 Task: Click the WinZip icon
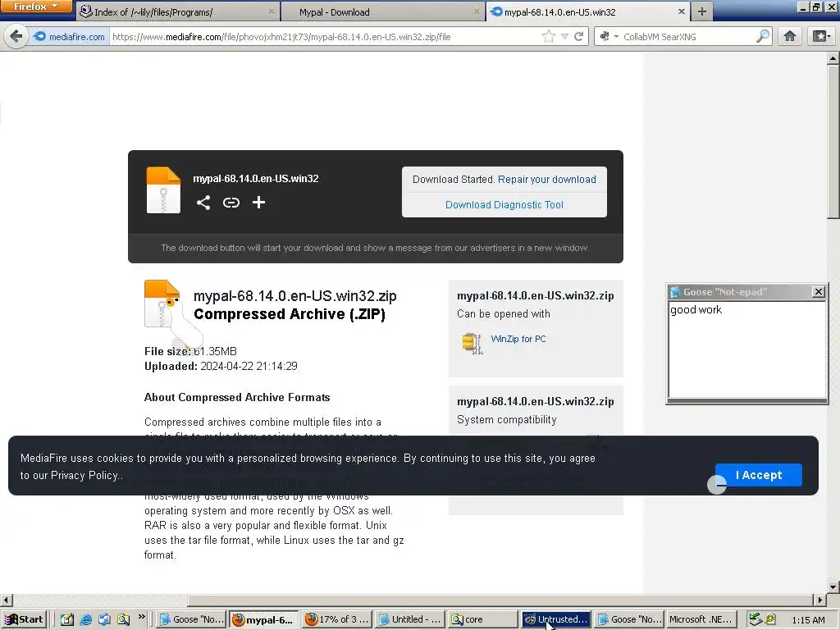(472, 343)
